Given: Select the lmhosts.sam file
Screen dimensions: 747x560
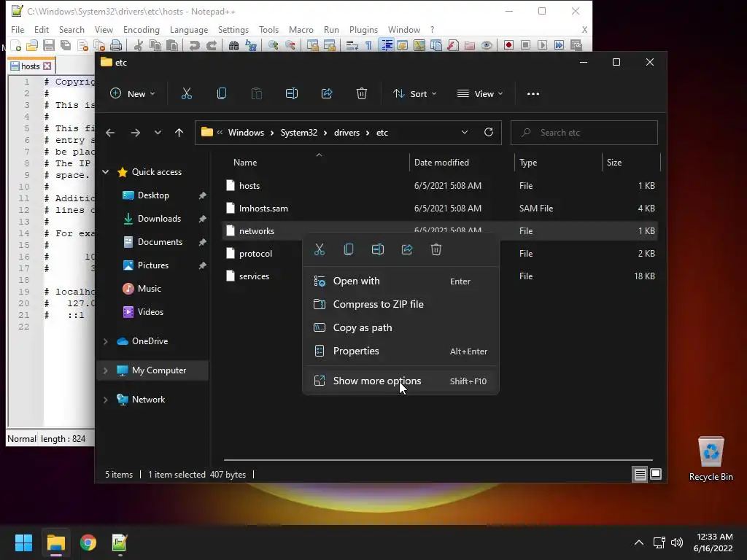Looking at the screenshot, I should click(x=441, y=208).
